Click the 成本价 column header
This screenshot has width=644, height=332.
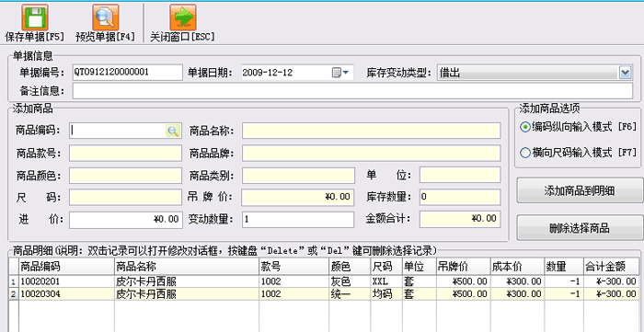click(517, 267)
